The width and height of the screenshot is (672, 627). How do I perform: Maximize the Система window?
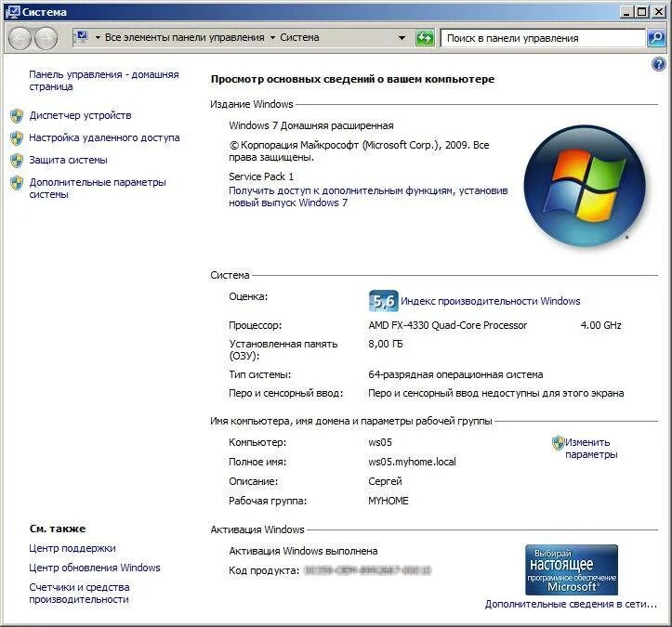tap(641, 11)
